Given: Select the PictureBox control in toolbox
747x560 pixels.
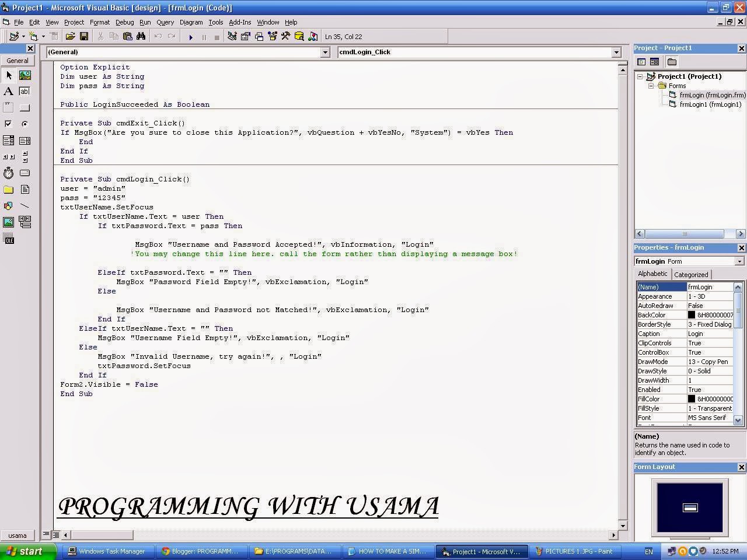Looking at the screenshot, I should pyautogui.click(x=25, y=75).
